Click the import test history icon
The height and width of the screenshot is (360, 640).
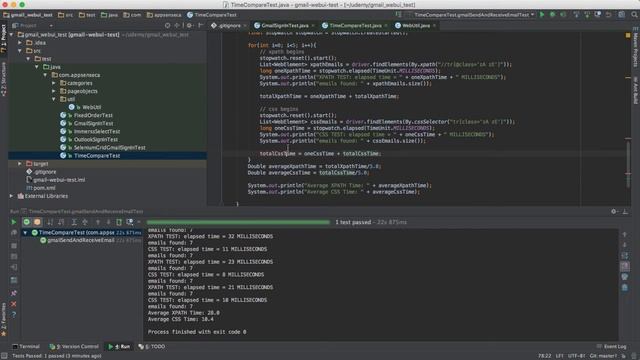(x=130, y=222)
